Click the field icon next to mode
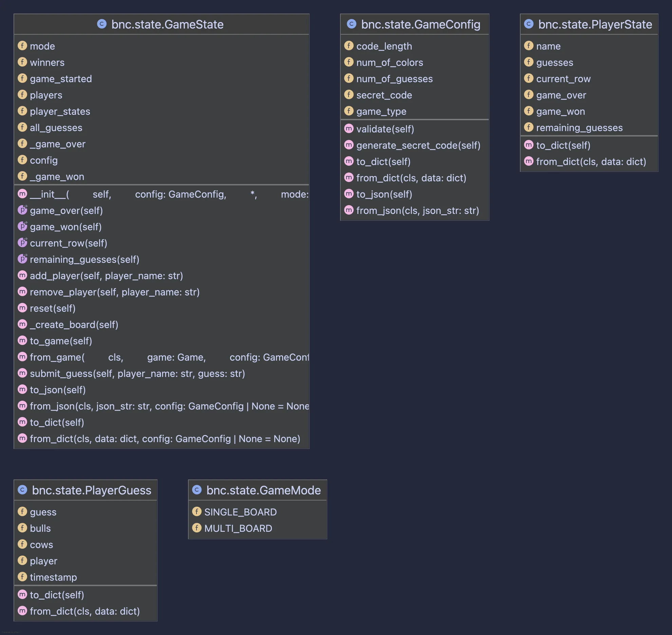Image resolution: width=672 pixels, height=635 pixels. click(x=22, y=46)
